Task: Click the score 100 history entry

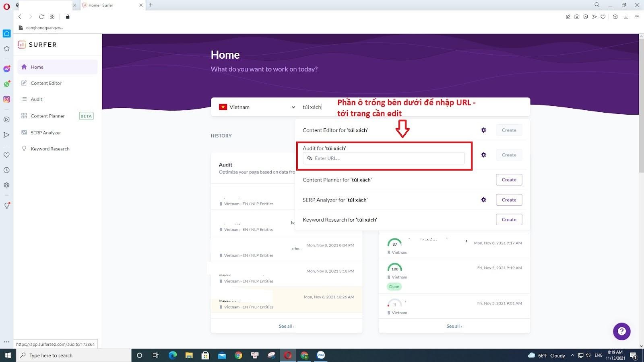Action: point(454,276)
